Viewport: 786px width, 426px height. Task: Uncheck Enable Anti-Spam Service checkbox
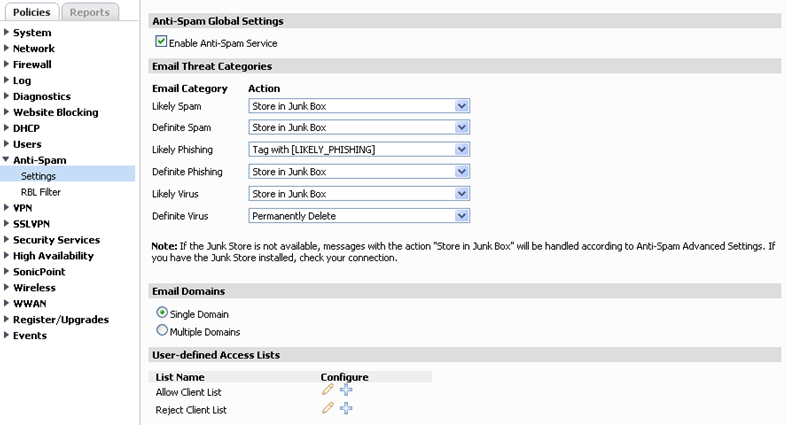[x=161, y=42]
